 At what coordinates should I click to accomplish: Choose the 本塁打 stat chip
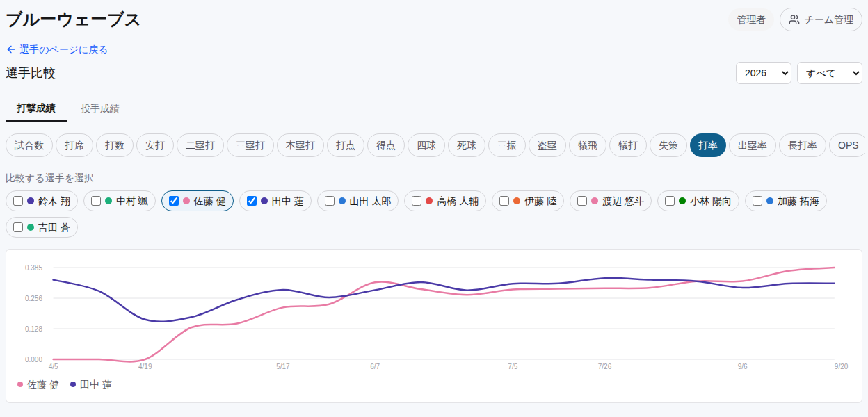[x=300, y=145]
